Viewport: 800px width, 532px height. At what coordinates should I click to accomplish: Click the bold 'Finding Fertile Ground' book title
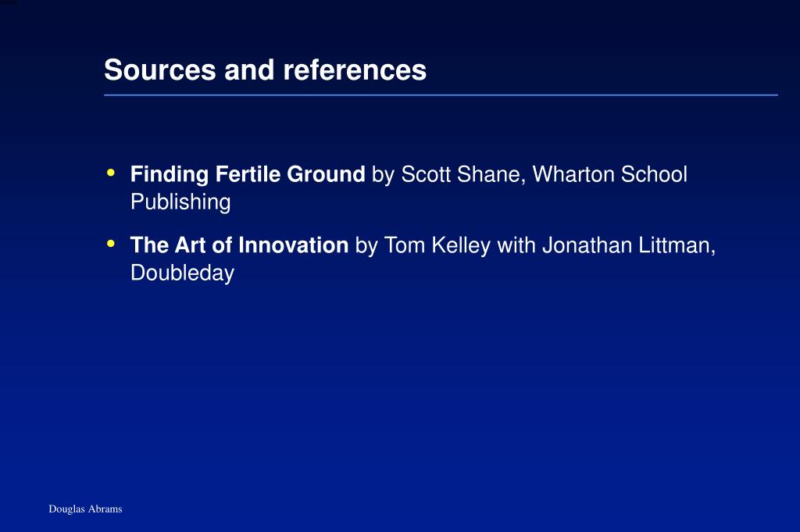[248, 174]
